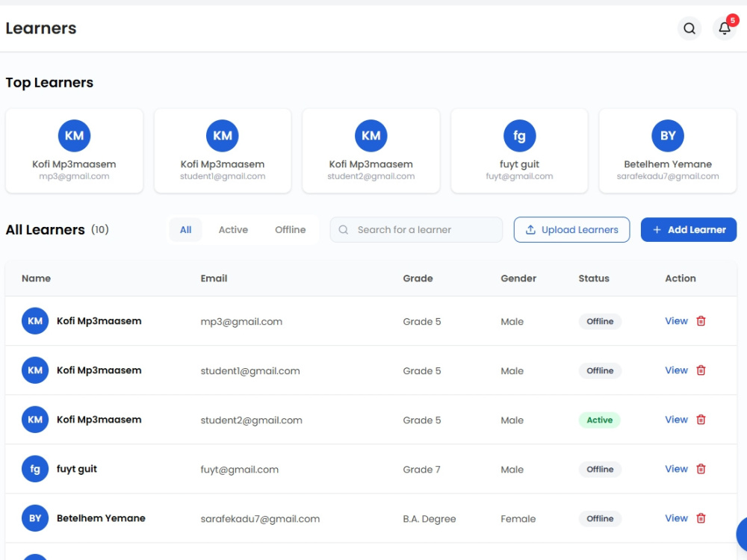Delete learner Betelhem Yemane via trash icon
The image size is (747, 560).
pos(701,518)
